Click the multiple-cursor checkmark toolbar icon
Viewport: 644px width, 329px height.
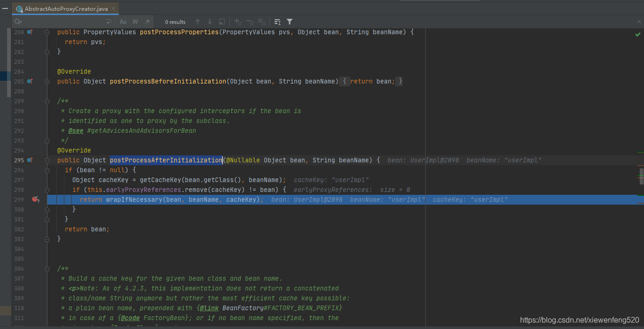[x=262, y=22]
